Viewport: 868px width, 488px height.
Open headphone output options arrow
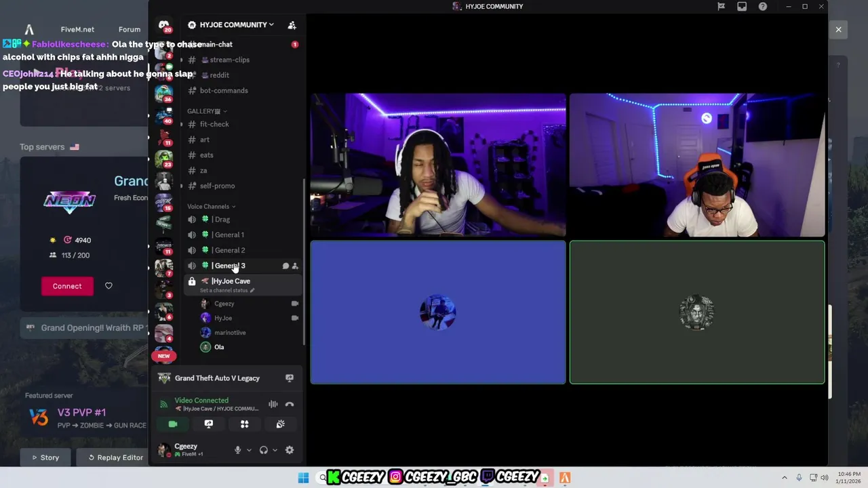(275, 450)
